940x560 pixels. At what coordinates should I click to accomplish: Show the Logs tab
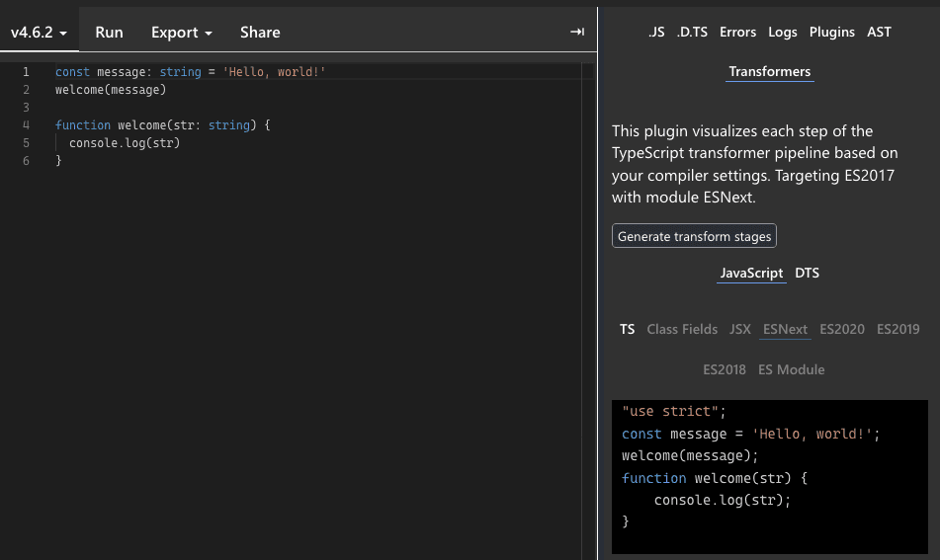pos(782,32)
